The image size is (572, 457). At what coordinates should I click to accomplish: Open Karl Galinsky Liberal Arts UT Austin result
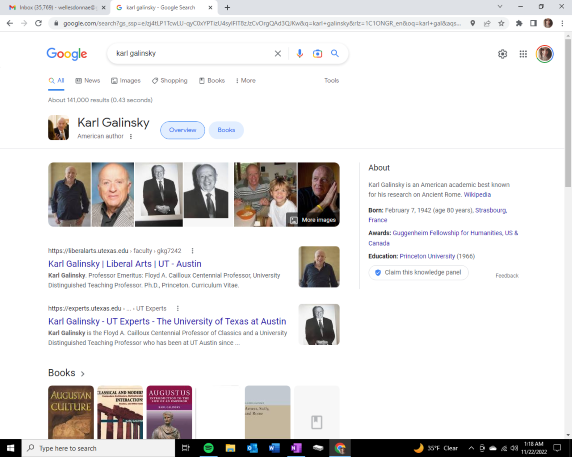(x=125, y=264)
